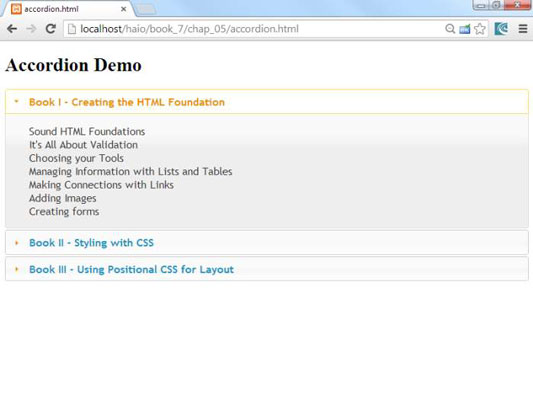
Task: Collapse Book I accordion via down triangle
Action: click(16, 101)
